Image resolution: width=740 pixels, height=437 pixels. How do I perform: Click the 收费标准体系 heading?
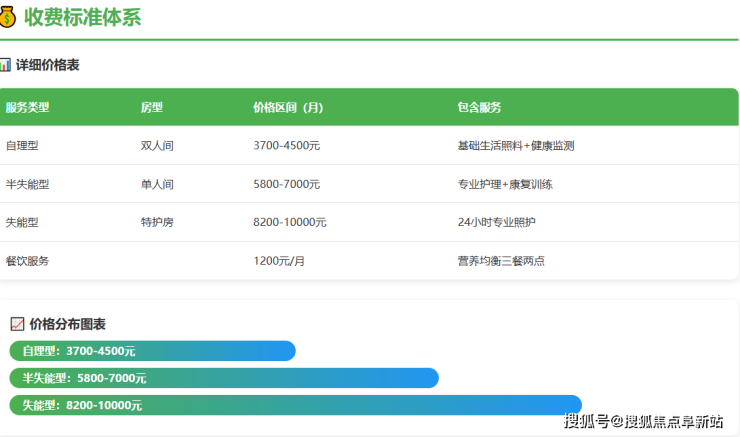click(x=83, y=16)
